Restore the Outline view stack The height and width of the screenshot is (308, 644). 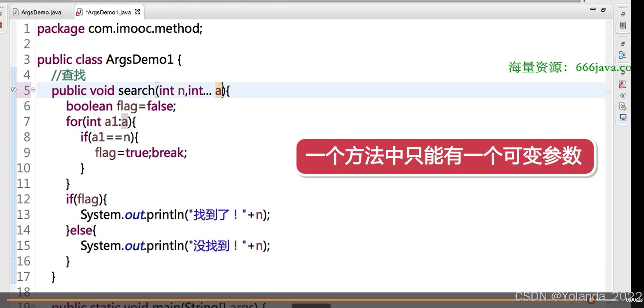(623, 44)
